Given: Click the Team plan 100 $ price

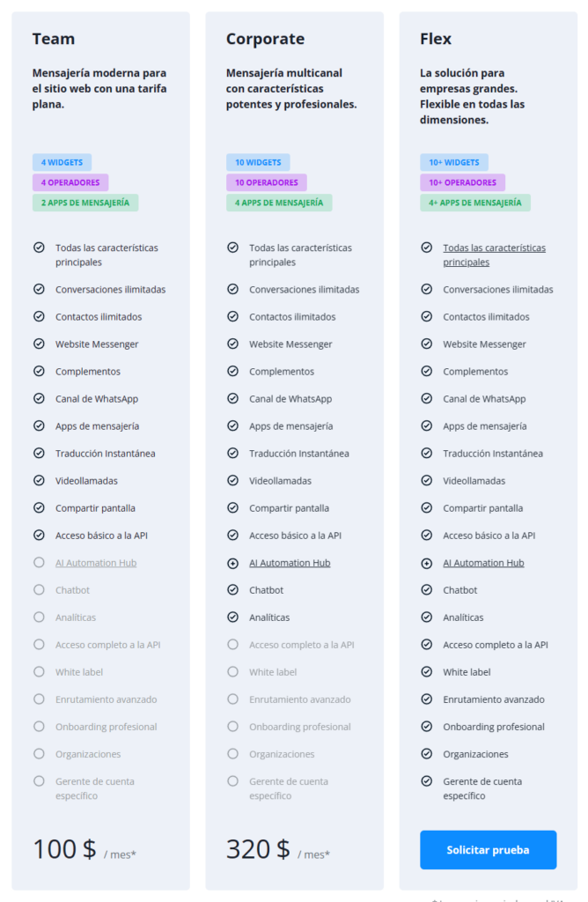Looking at the screenshot, I should [64, 849].
